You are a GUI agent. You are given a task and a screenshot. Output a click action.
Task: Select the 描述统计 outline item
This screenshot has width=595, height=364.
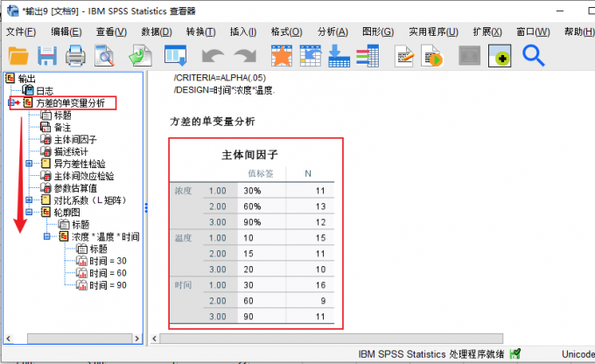[x=71, y=151]
